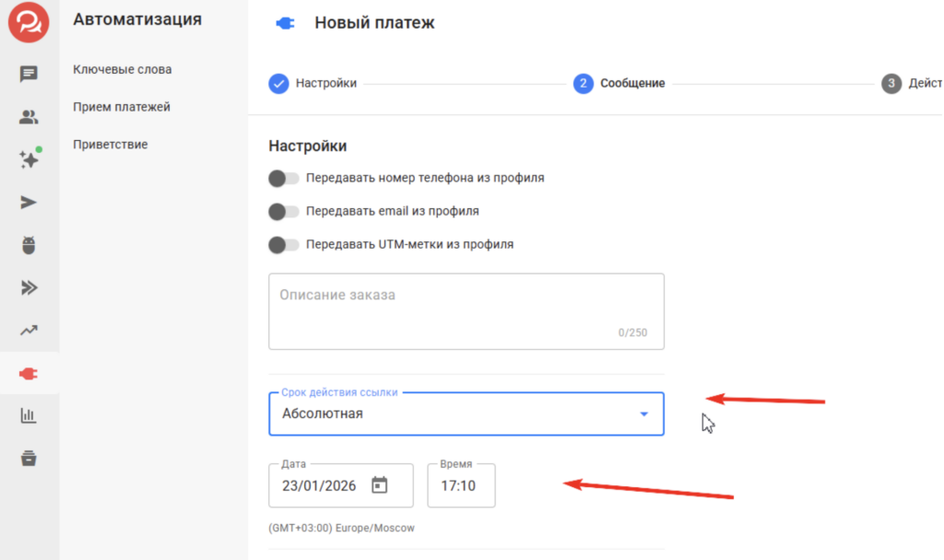
Task: Open the broadcasts paper plane icon
Action: (29, 203)
